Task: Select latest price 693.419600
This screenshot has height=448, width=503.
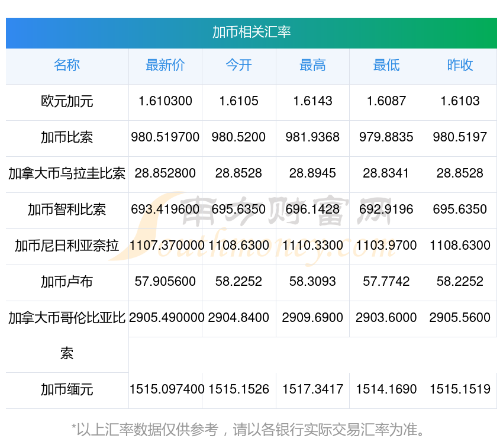Action: (x=165, y=210)
